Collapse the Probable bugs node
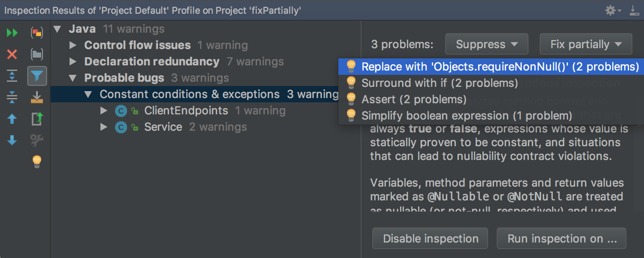Image resolution: width=644 pixels, height=258 pixels. [73, 78]
